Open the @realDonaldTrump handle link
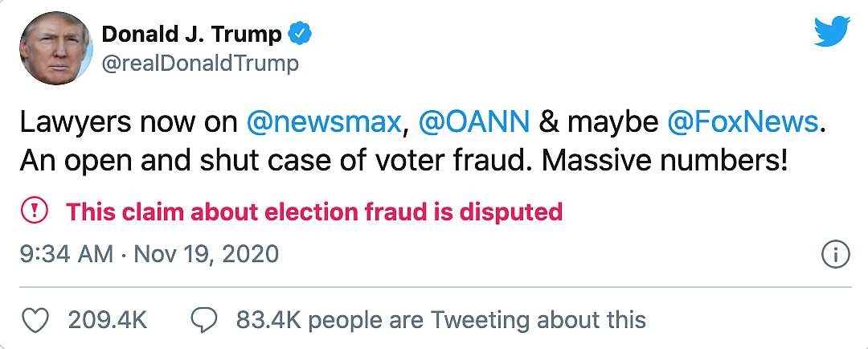 pyautogui.click(x=199, y=64)
